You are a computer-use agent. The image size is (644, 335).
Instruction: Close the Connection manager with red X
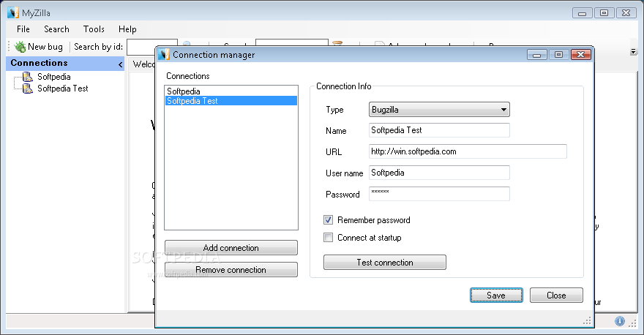pos(581,55)
